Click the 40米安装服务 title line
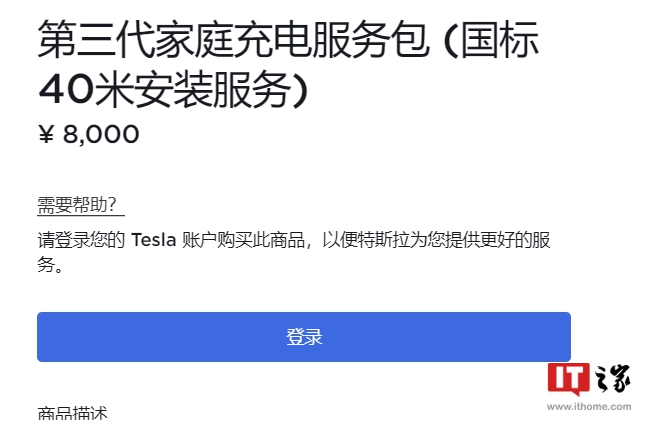Viewport: 652px width, 427px height. 174,90
